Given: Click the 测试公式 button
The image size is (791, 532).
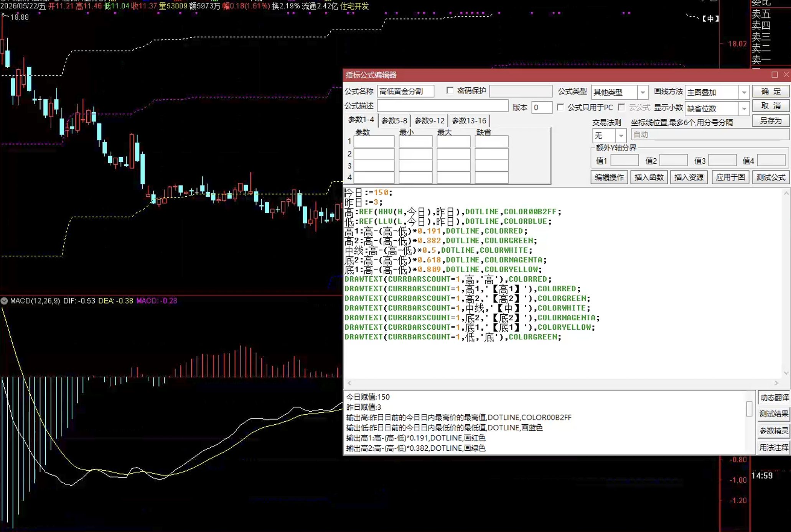Looking at the screenshot, I should click(771, 177).
